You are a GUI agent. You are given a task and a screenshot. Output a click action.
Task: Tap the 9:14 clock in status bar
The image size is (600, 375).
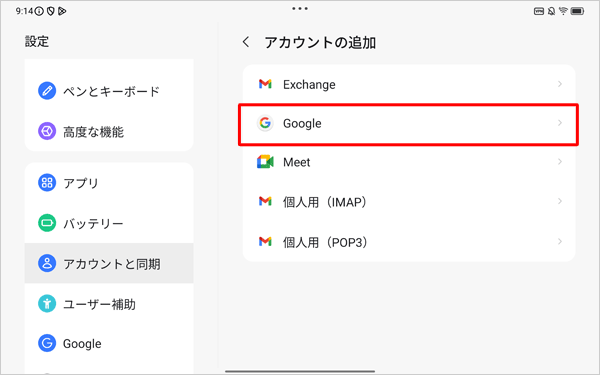click(24, 11)
